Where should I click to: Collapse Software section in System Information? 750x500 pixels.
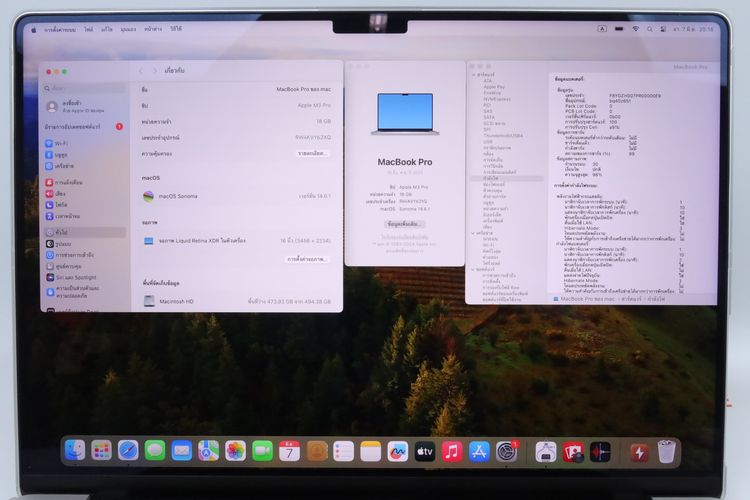coord(474,269)
